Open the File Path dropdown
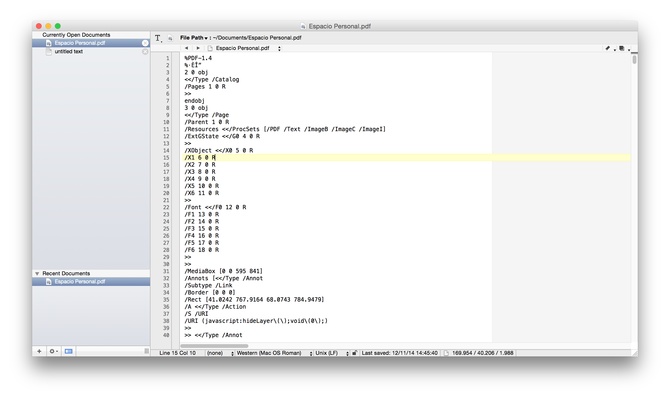 (x=194, y=38)
